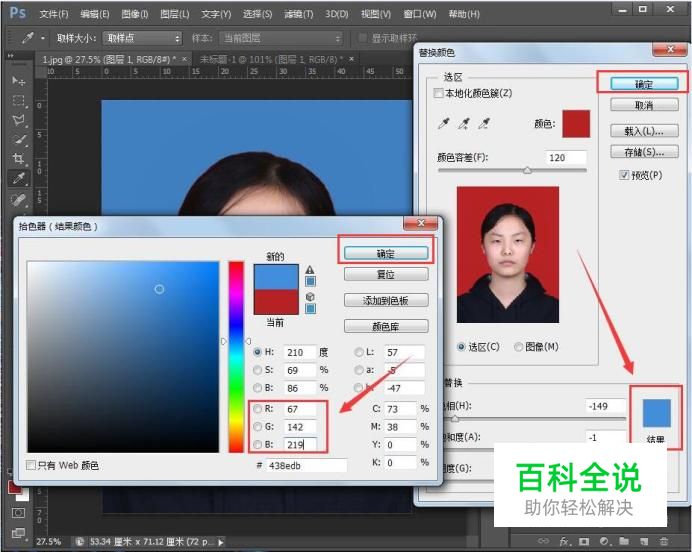Click the New Group folder icon
692x552 pixels.
(x=624, y=541)
